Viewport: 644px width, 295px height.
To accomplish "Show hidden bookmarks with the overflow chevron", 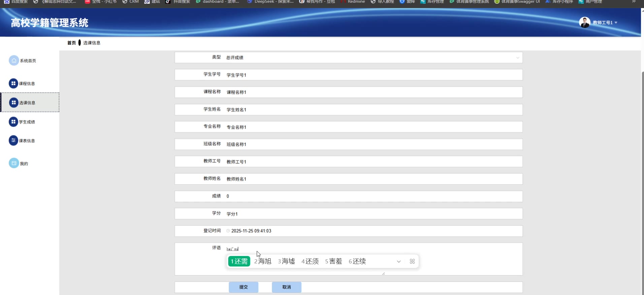I will pyautogui.click(x=634, y=2).
